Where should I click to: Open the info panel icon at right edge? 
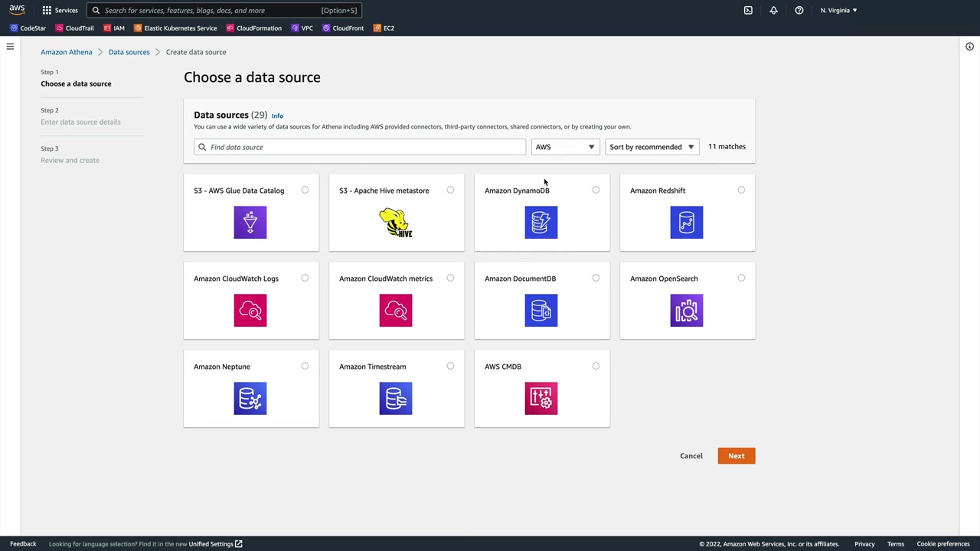(x=969, y=47)
